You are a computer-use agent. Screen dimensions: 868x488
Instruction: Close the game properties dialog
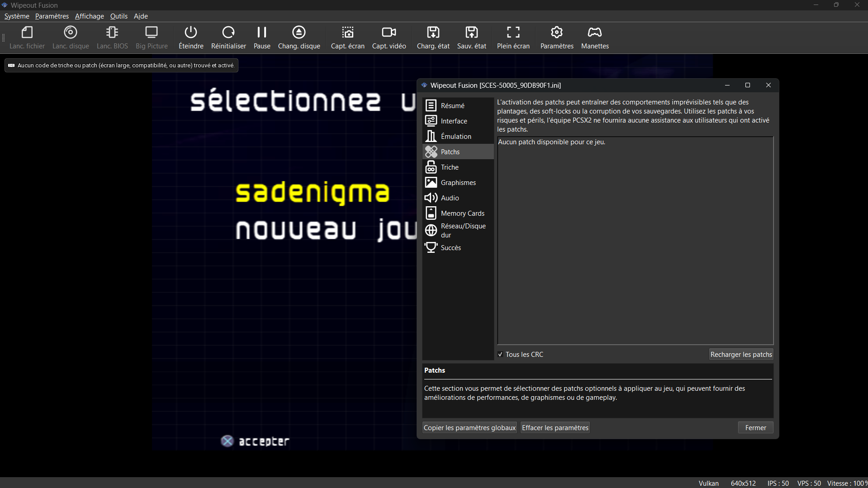click(x=768, y=85)
